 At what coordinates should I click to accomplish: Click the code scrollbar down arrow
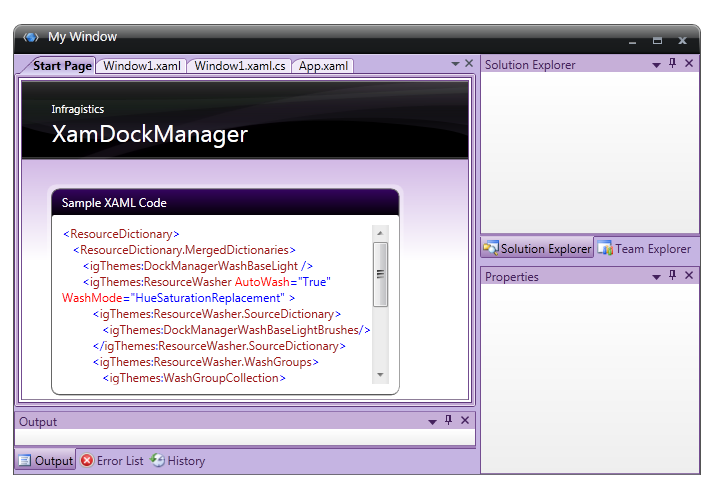[380, 375]
